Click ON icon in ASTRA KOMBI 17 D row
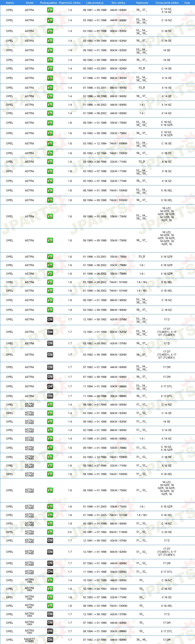The width and height of the screenshot is (195, 644). tap(50, 541)
